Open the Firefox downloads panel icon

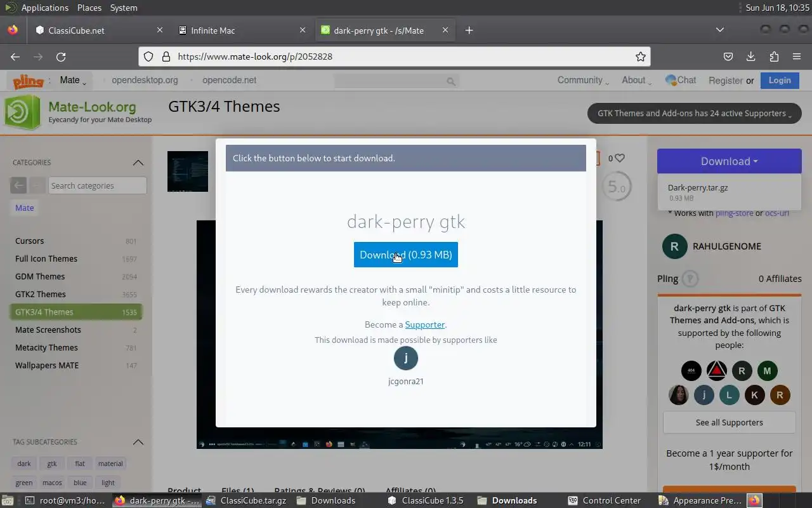[751, 57]
